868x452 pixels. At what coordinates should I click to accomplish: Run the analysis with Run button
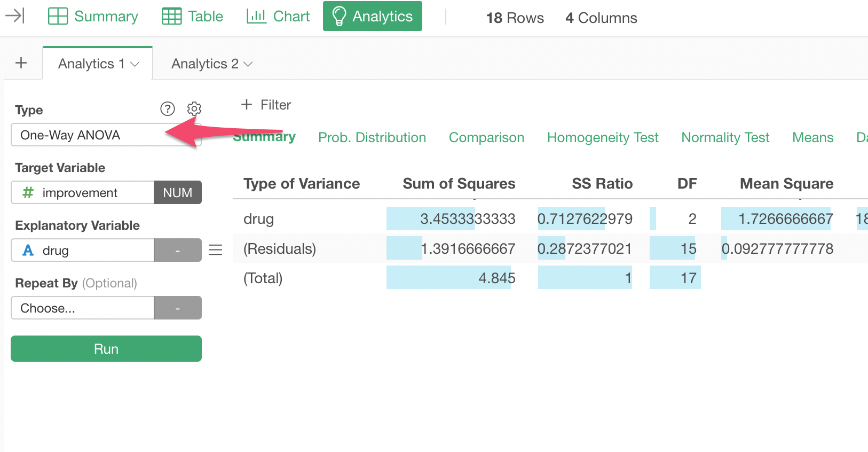(106, 348)
